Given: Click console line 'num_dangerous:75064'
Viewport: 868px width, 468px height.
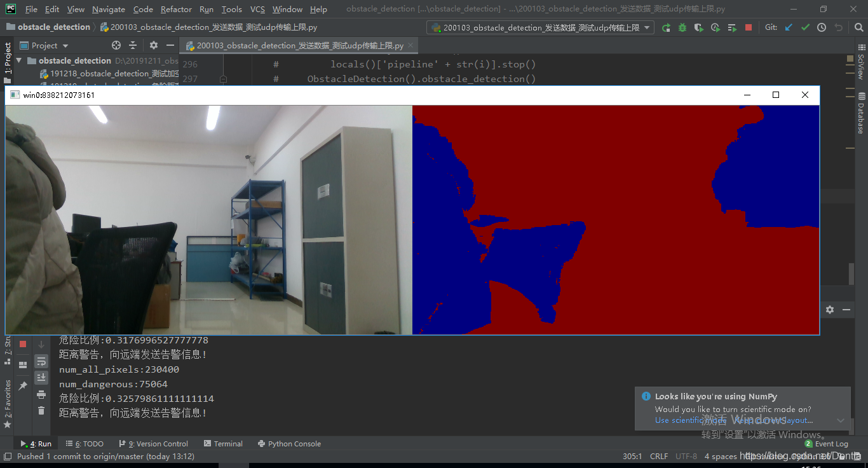Looking at the screenshot, I should click(x=113, y=384).
